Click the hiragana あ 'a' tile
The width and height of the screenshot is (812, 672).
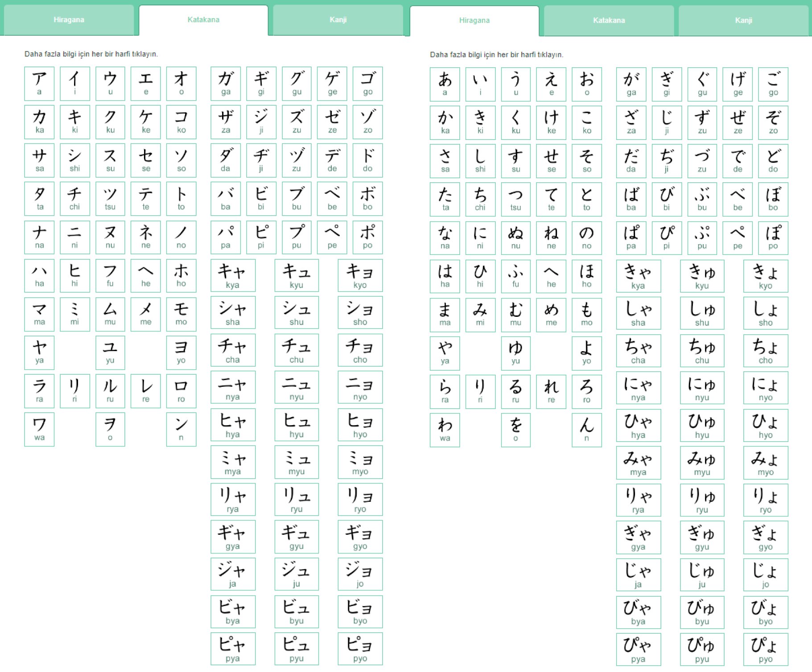tap(445, 84)
